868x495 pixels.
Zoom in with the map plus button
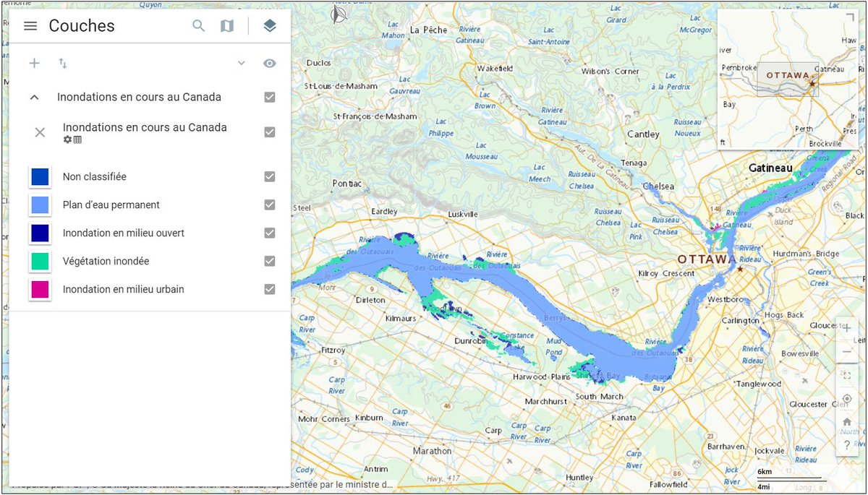click(x=847, y=328)
